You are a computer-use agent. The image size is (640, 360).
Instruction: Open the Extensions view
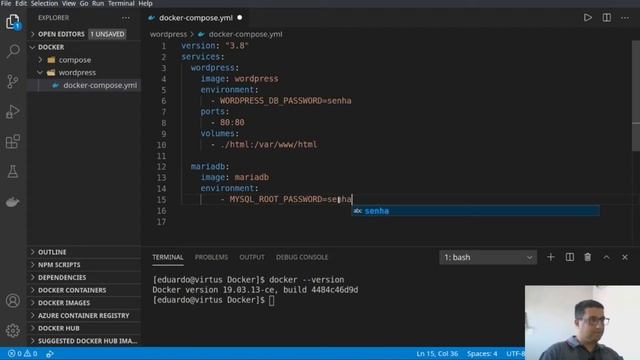13,142
